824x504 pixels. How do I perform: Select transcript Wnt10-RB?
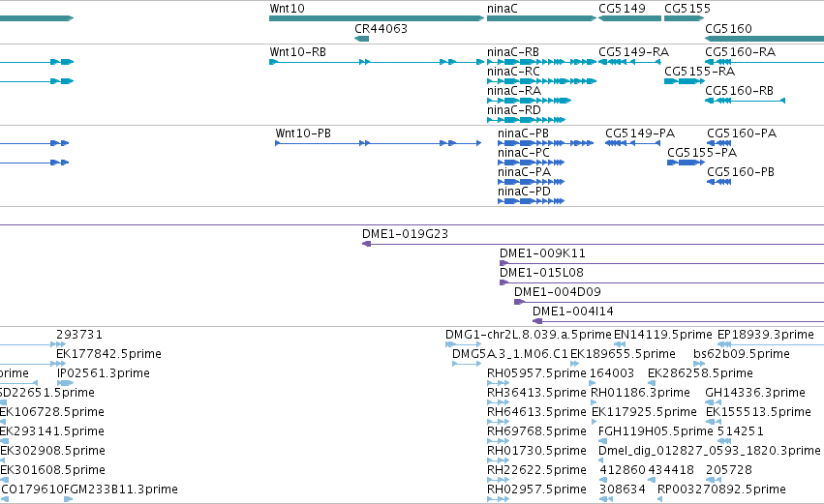377,62
